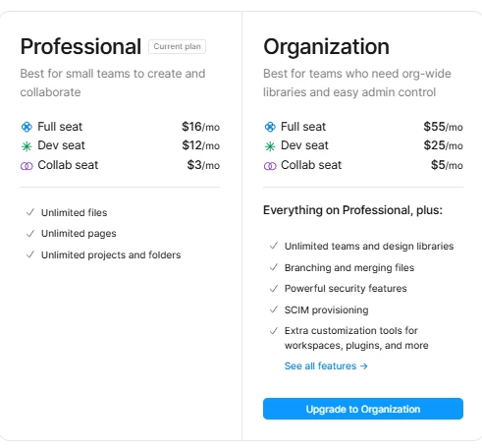Click checkmark beside Branching and merging files
This screenshot has height=448, width=482.
(x=274, y=267)
